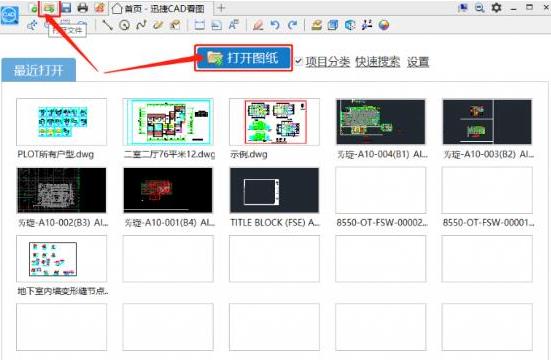Open the A10-002(B3) drawing thumbnail
The width and height of the screenshot is (551, 360).
pos(61,190)
